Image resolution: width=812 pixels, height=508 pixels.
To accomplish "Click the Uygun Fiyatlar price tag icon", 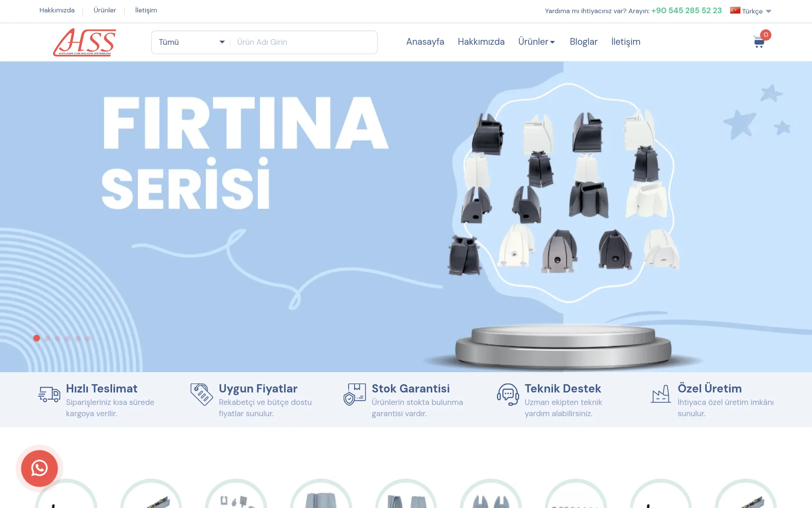I will [x=201, y=394].
